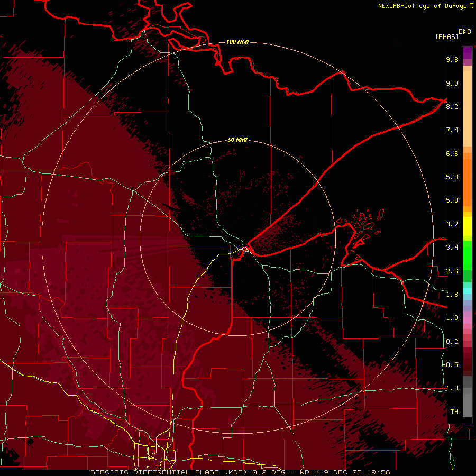The height and width of the screenshot is (476, 476).
Task: Click the -0.5 scale value
Action: [451, 365]
